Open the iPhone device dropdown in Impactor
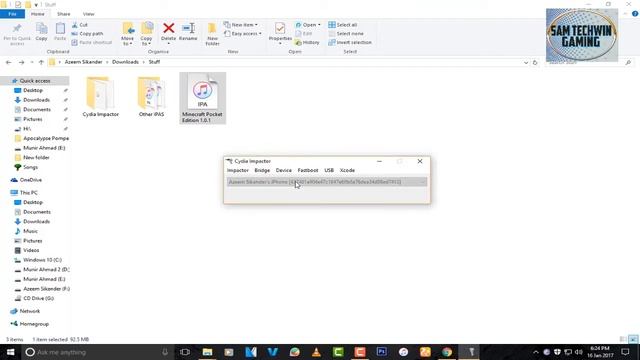 tap(327, 182)
